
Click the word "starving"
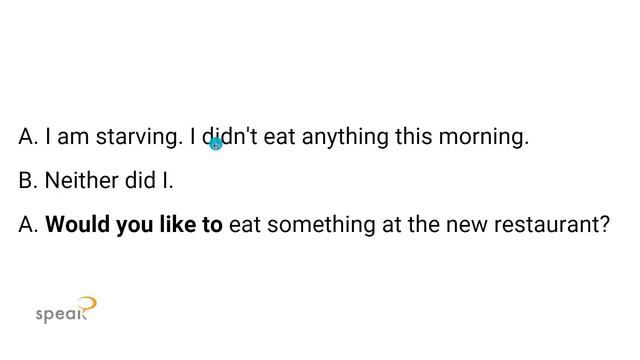[139, 137]
